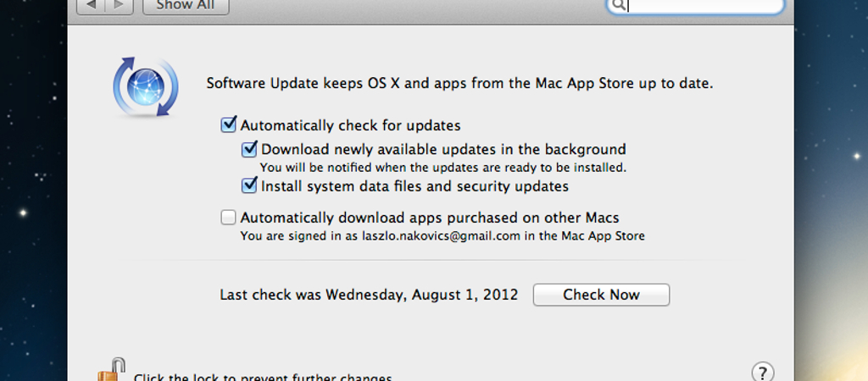Focus the preferences search field

pyautogui.click(x=696, y=6)
